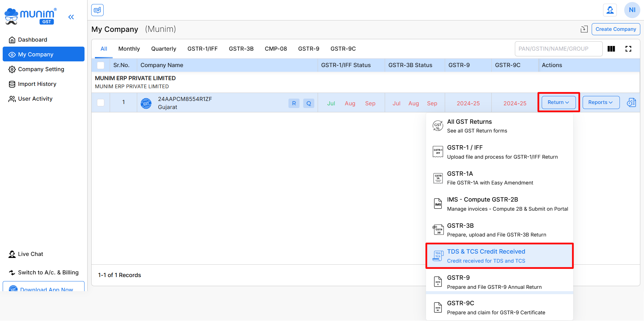
Task: Click the All GST Returns icon
Action: point(438,126)
